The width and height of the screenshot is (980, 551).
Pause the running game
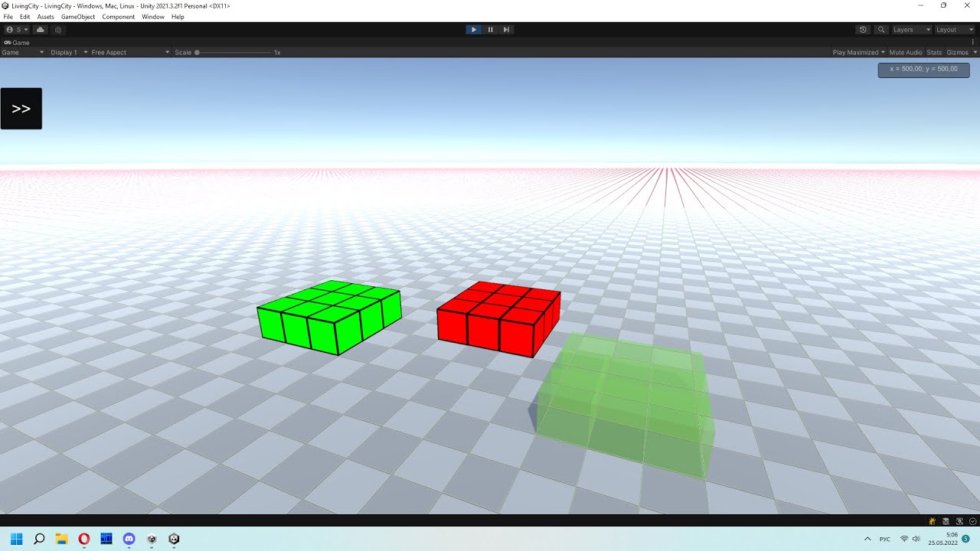point(490,30)
